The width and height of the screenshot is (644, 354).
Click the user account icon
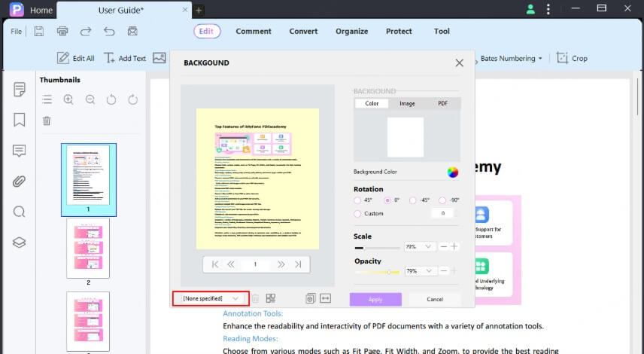[530, 9]
